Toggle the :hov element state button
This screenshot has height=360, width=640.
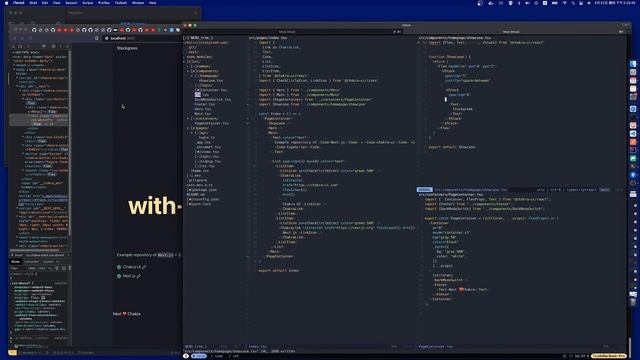click(x=32, y=268)
